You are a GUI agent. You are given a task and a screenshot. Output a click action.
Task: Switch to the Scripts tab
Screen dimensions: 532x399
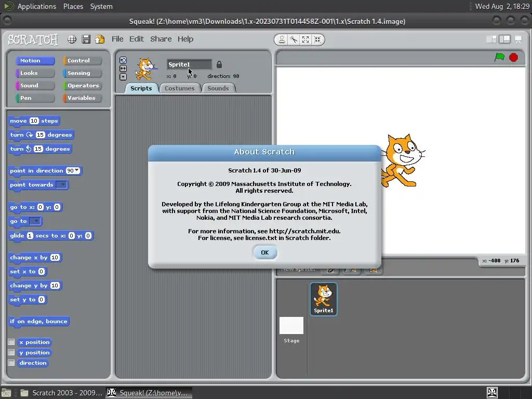click(x=141, y=88)
